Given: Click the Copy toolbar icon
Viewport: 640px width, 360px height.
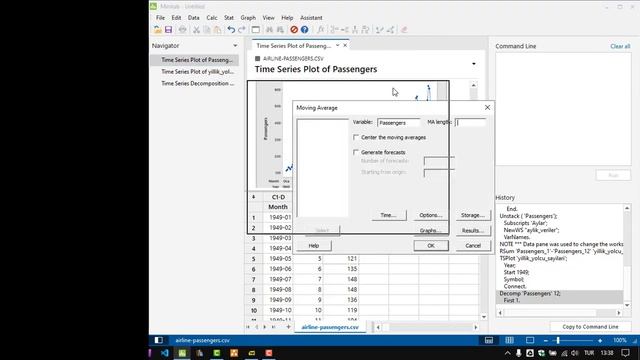Looking at the screenshot, I should 207,30.
